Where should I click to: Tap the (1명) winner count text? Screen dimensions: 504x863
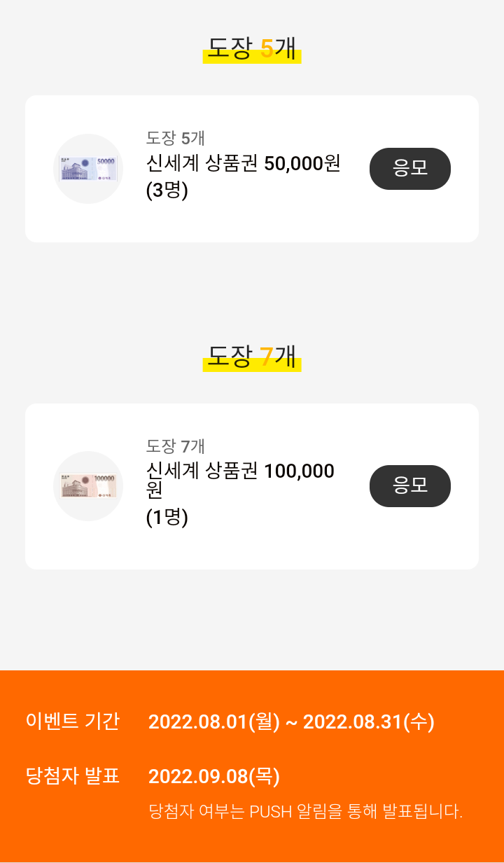point(167,517)
